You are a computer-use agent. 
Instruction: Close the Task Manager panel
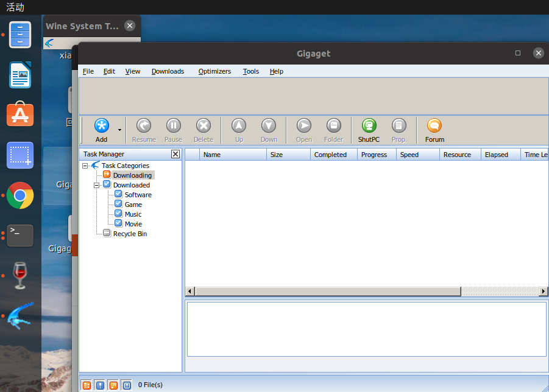pos(175,154)
